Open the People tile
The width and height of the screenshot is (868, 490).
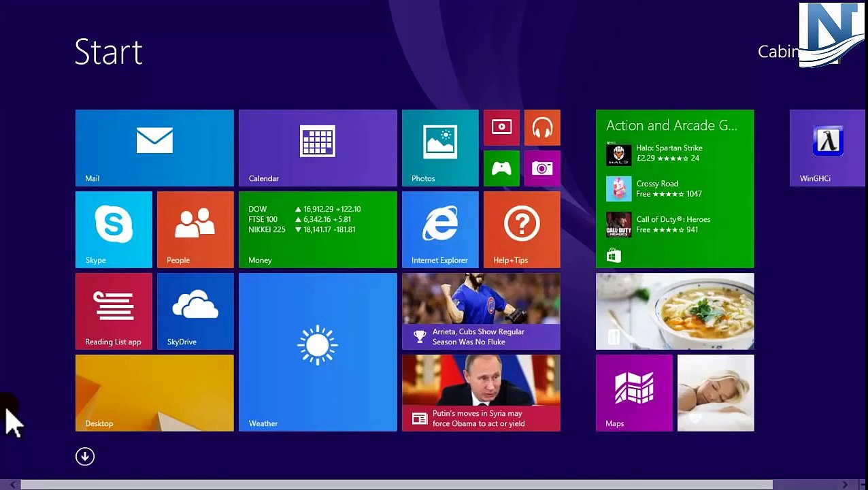[x=195, y=229]
